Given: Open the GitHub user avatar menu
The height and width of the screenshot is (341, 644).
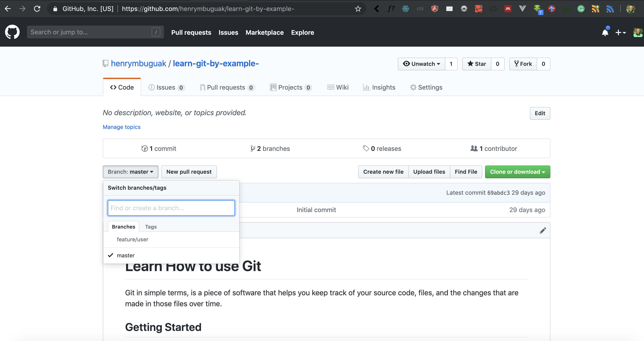Looking at the screenshot, I should (x=638, y=32).
